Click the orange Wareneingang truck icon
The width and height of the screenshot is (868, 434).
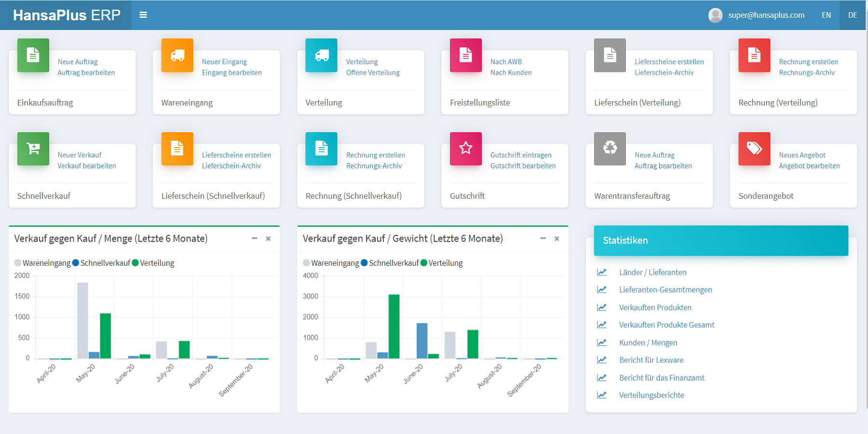(x=177, y=55)
